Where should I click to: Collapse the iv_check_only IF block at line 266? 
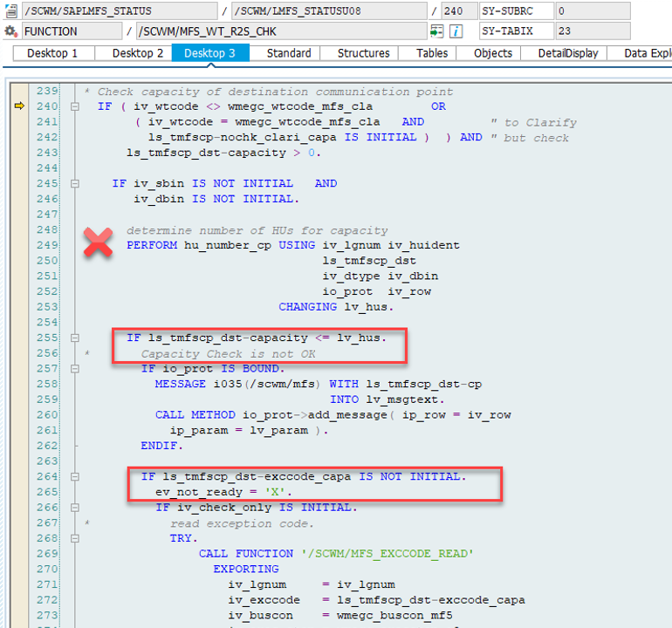tap(75, 508)
